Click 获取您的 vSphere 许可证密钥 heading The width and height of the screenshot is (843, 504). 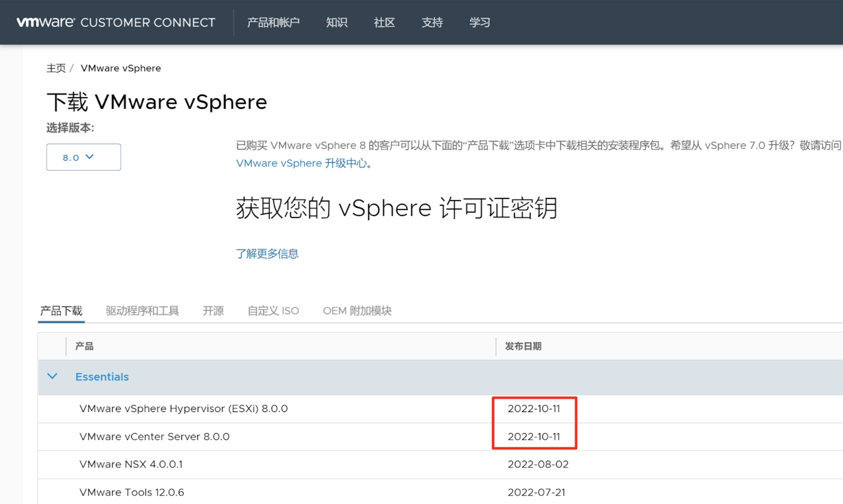pyautogui.click(x=397, y=208)
